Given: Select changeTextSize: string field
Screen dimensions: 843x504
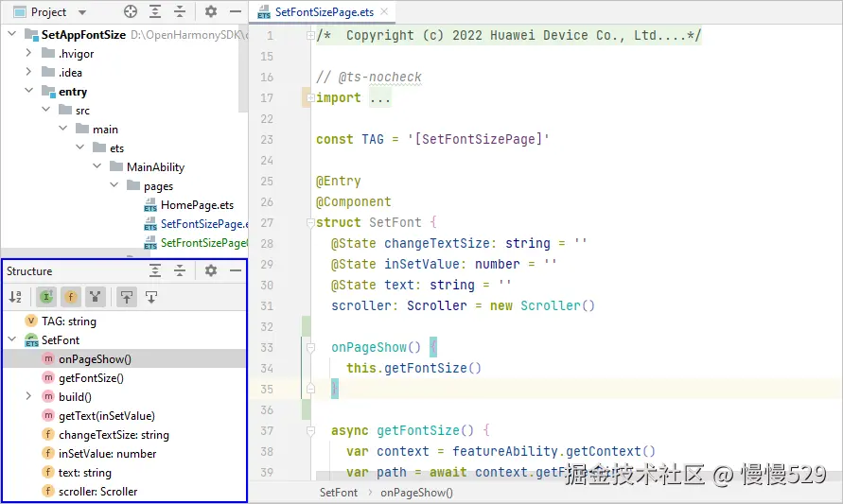Looking at the screenshot, I should (x=114, y=435).
